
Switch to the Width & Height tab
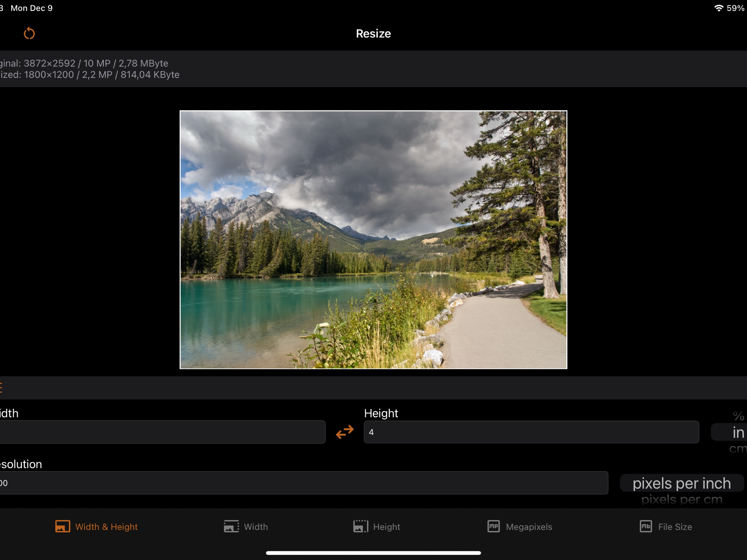coord(106,527)
